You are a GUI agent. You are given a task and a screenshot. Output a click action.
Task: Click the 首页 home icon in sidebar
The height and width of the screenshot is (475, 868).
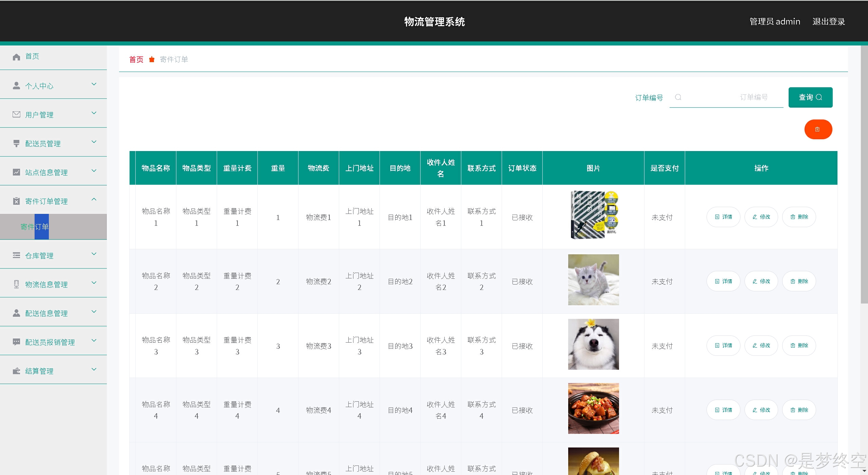pos(16,57)
